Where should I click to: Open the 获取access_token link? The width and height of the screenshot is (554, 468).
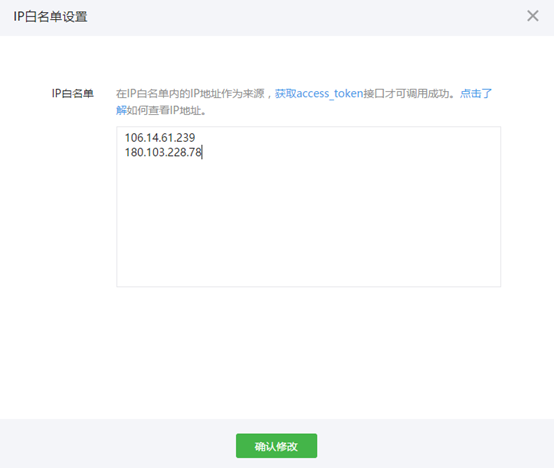319,94
